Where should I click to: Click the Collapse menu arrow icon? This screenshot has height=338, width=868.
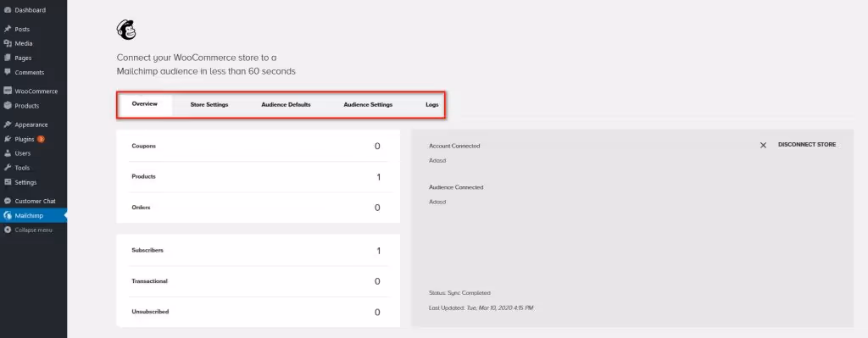7,230
